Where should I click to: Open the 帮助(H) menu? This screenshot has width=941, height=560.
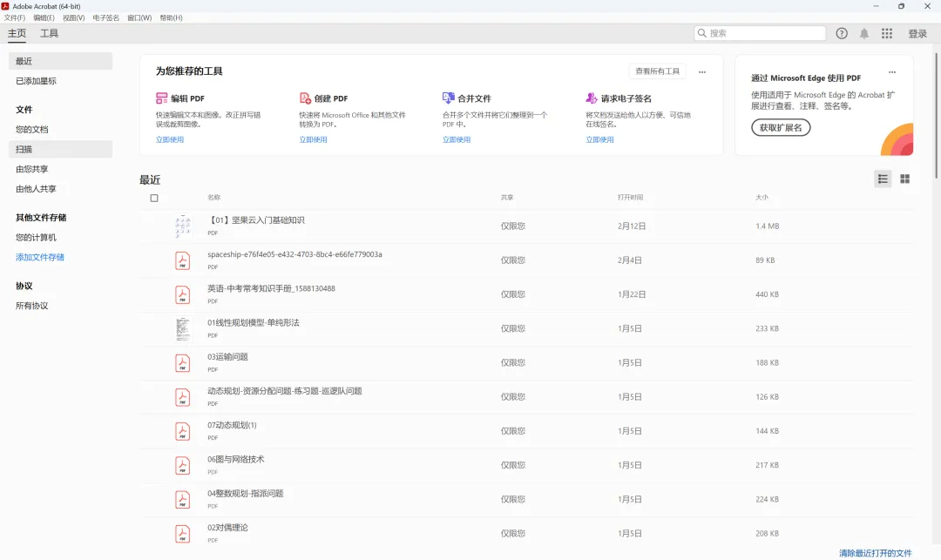[x=171, y=18]
